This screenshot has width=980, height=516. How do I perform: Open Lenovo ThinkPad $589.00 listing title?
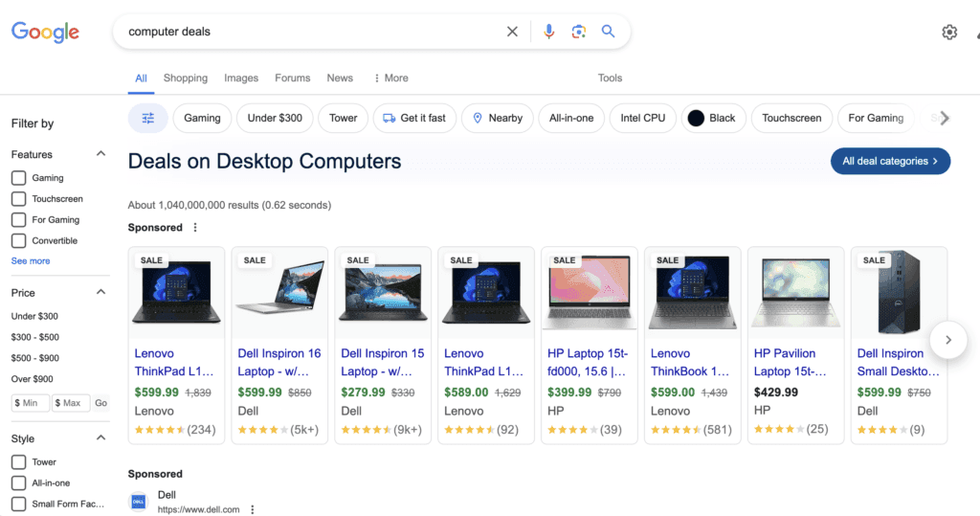click(483, 363)
